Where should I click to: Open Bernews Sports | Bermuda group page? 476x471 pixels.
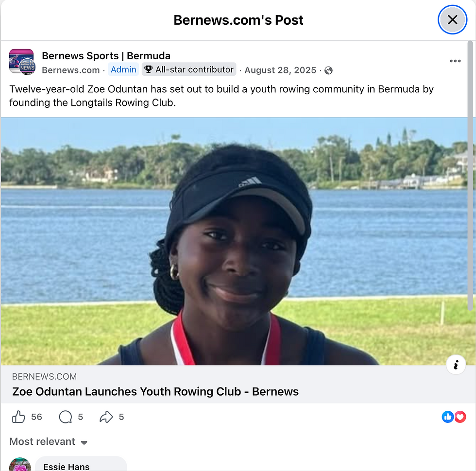106,56
